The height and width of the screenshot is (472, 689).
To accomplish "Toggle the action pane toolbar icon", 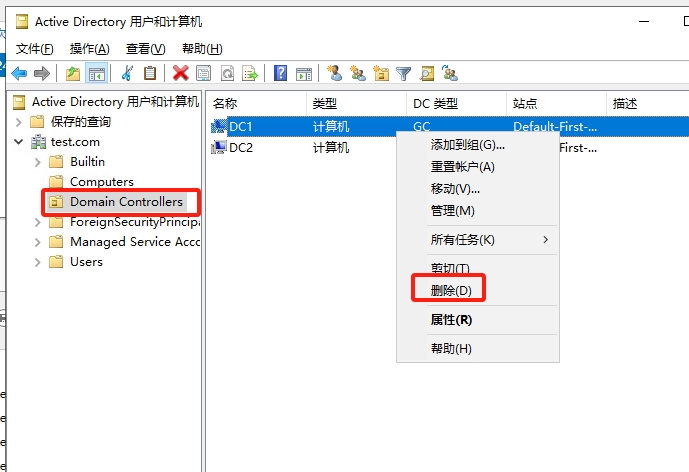I will tap(304, 73).
